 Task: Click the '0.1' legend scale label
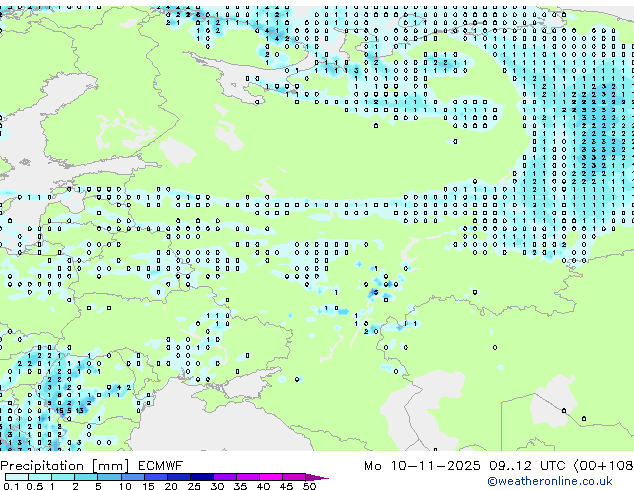click(11, 486)
